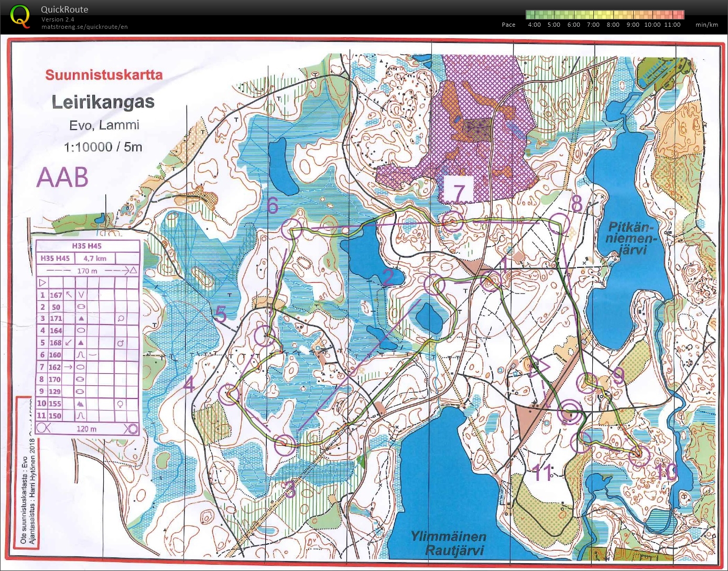The image size is (728, 571).
Task: Click the control circle labeled 3
Action: pos(285,445)
